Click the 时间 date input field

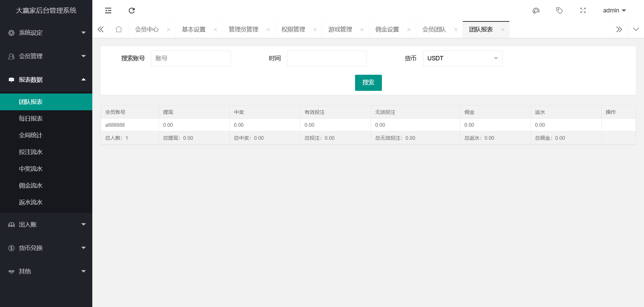326,58
